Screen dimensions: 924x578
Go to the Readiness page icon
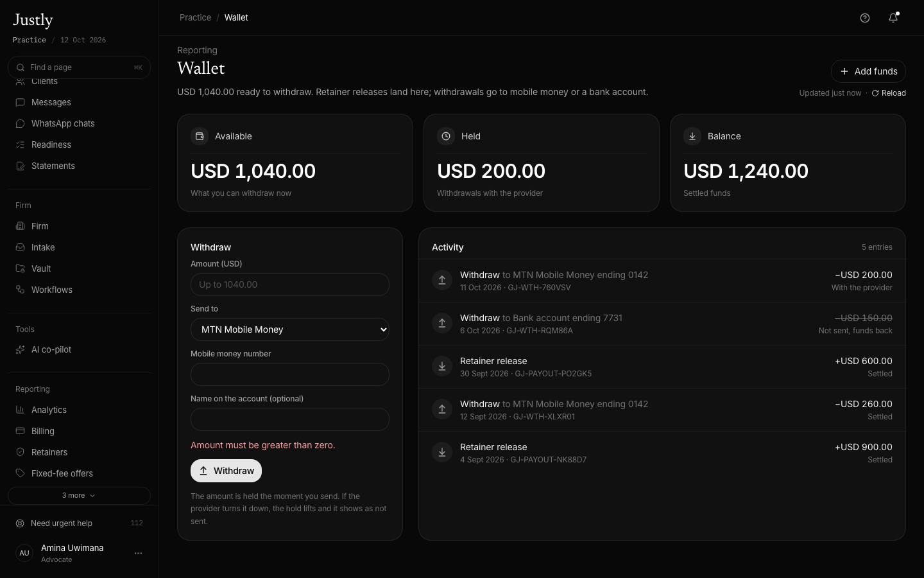click(21, 145)
